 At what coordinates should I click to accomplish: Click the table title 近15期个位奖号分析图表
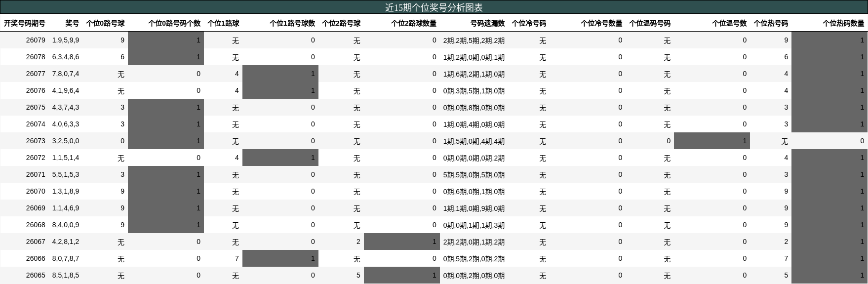point(434,7)
